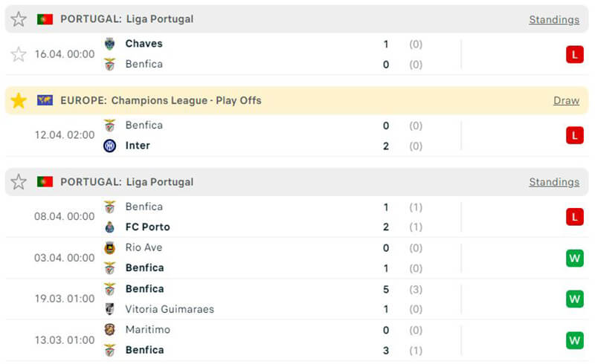Unfavorite the Champions League Play Offs star

19,100
